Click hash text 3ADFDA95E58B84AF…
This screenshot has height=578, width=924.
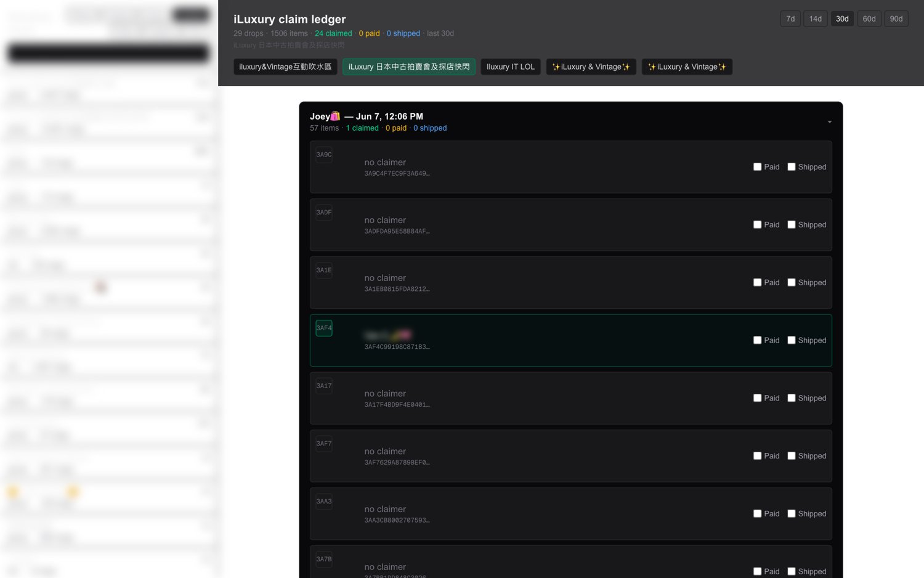(x=397, y=232)
